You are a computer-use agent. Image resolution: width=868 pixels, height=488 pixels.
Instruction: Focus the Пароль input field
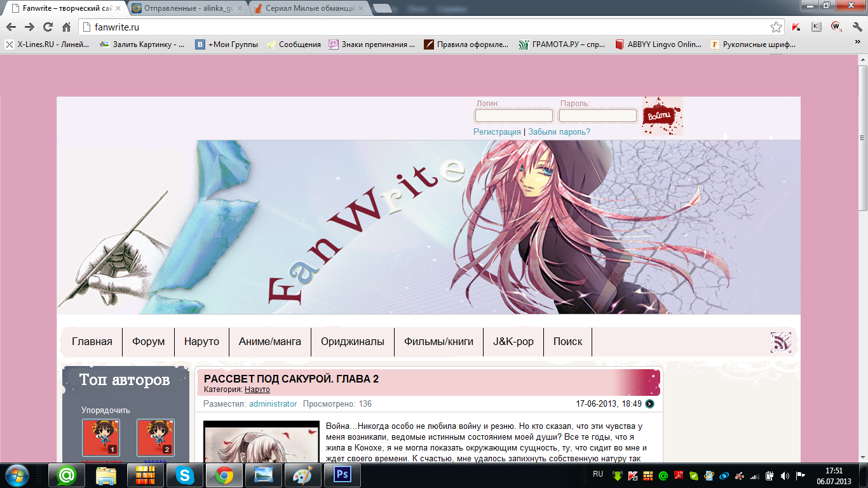[598, 116]
